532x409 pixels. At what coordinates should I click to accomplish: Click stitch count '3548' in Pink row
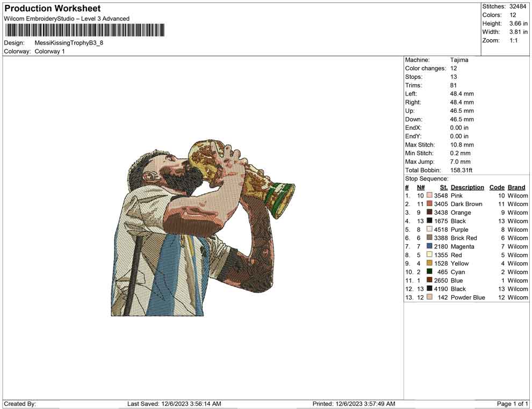coord(441,195)
